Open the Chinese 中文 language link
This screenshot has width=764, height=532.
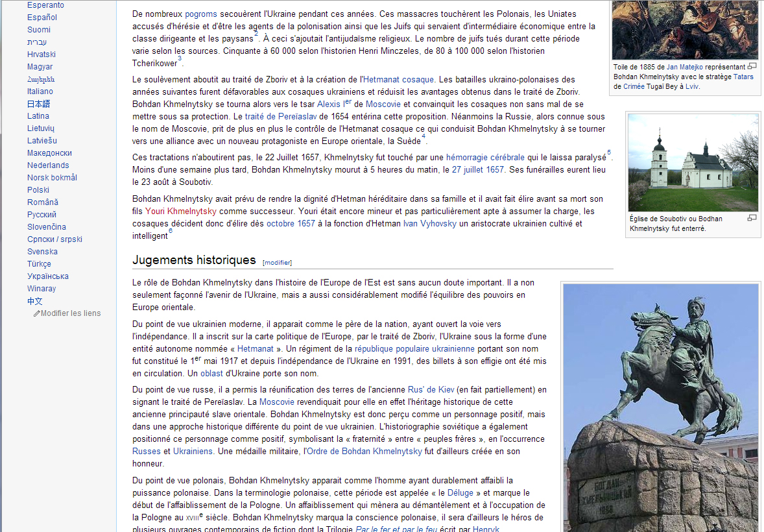pyautogui.click(x=34, y=301)
